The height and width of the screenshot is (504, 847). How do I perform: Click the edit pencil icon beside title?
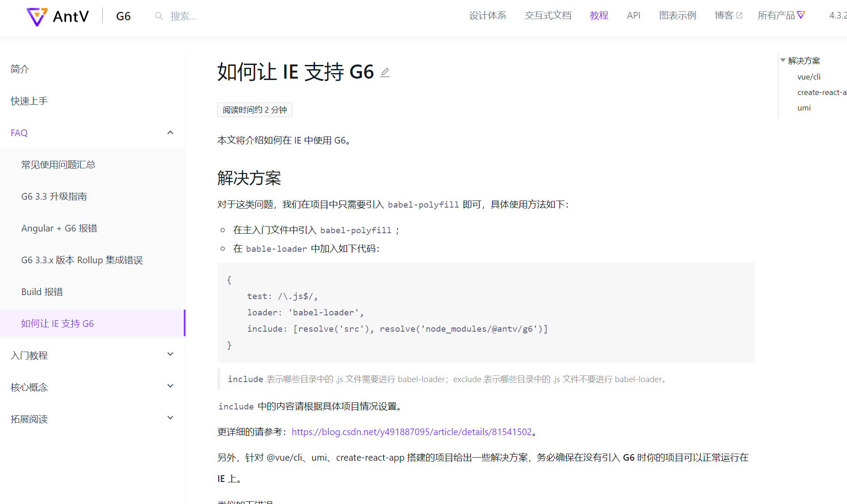[385, 72]
